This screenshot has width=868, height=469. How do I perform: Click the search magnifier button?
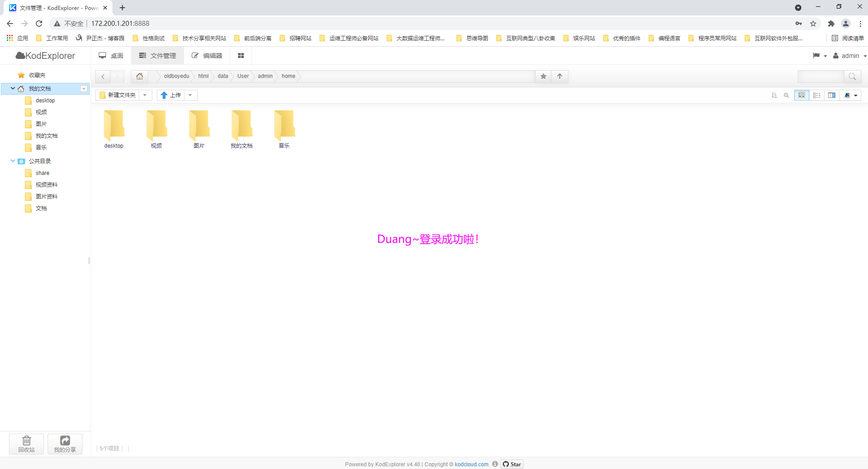(x=852, y=77)
